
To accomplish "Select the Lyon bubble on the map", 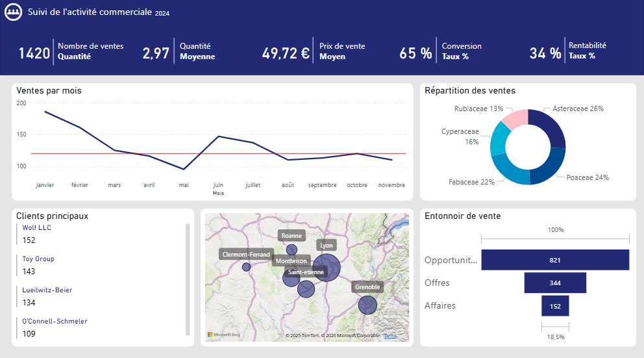I will 327,267.
